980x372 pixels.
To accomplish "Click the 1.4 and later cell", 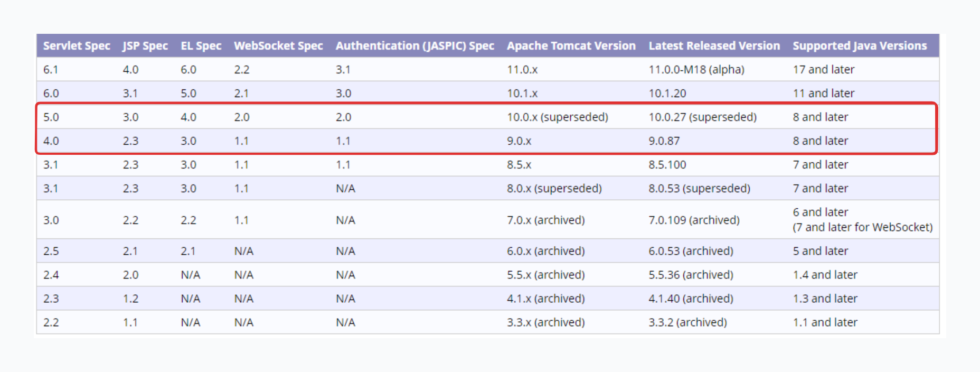I will [825, 275].
